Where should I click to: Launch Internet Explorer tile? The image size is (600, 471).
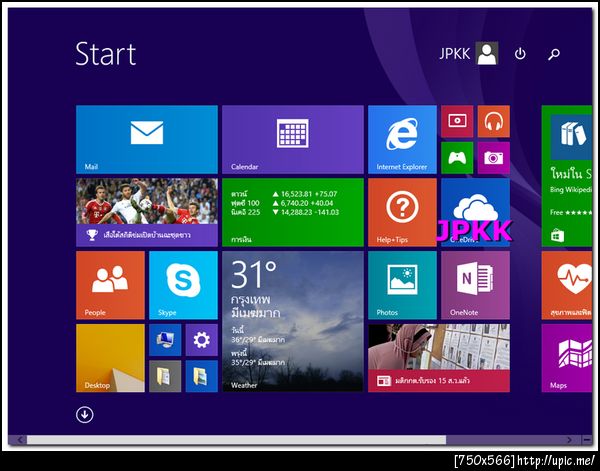coord(402,140)
